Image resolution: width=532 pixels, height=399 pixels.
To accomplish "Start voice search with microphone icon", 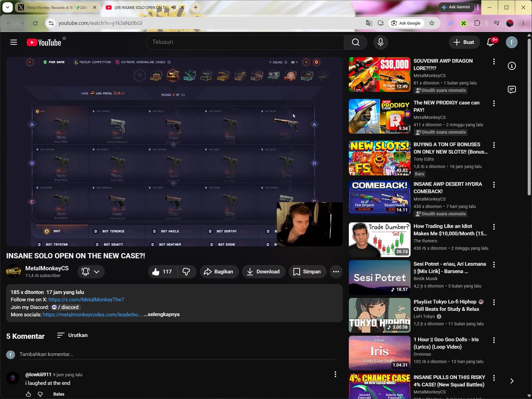I will point(380,42).
